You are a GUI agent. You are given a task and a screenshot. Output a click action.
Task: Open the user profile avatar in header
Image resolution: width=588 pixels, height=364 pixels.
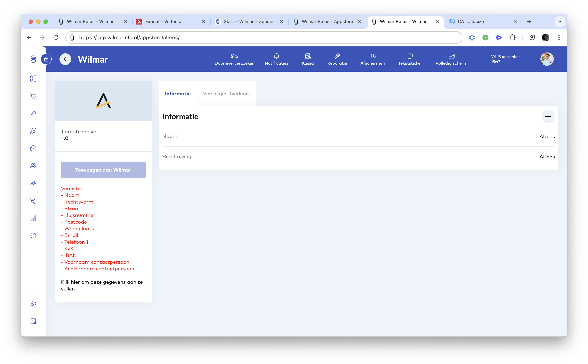click(547, 59)
